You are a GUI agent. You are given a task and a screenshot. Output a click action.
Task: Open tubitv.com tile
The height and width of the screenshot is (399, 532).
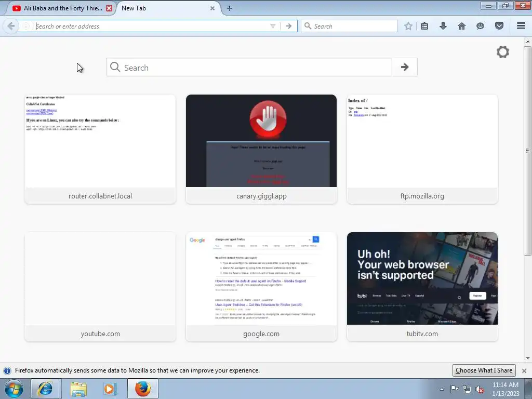(422, 287)
